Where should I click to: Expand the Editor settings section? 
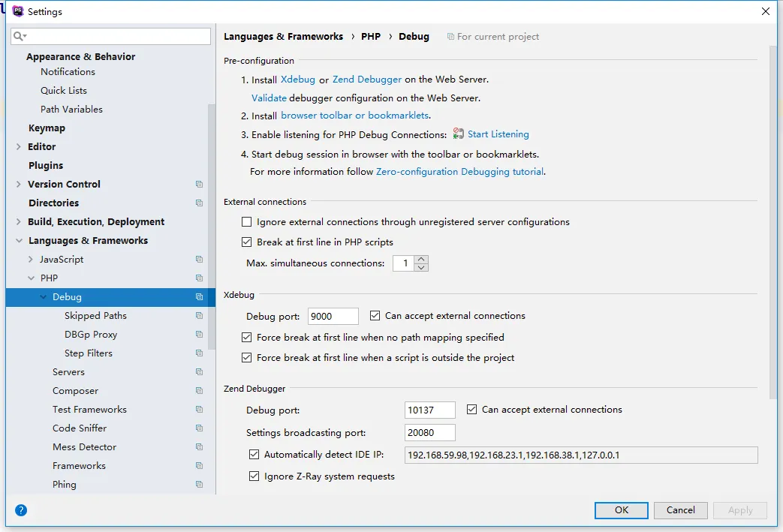tap(19, 147)
